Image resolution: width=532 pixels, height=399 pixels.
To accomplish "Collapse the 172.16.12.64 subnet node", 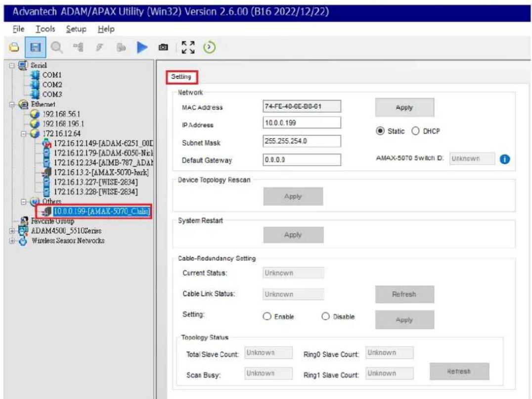I will point(23,134).
